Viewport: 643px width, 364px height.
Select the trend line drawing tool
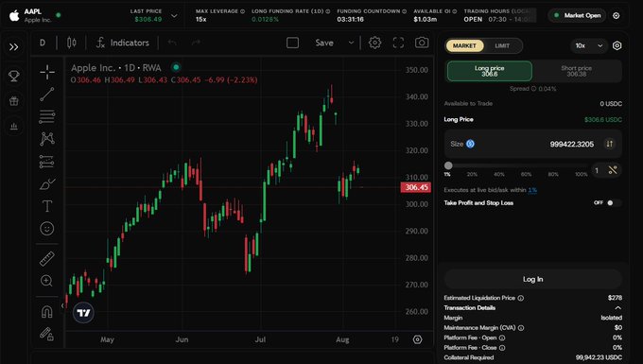[47, 95]
